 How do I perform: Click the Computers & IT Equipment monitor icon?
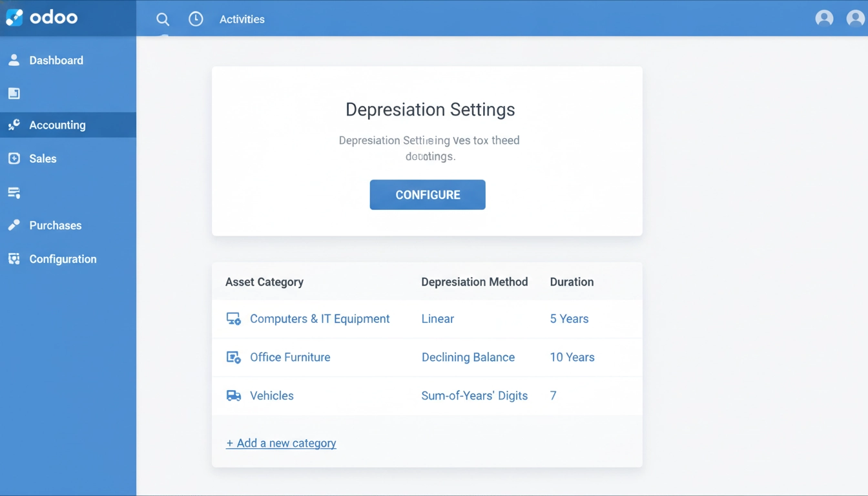[x=233, y=319]
